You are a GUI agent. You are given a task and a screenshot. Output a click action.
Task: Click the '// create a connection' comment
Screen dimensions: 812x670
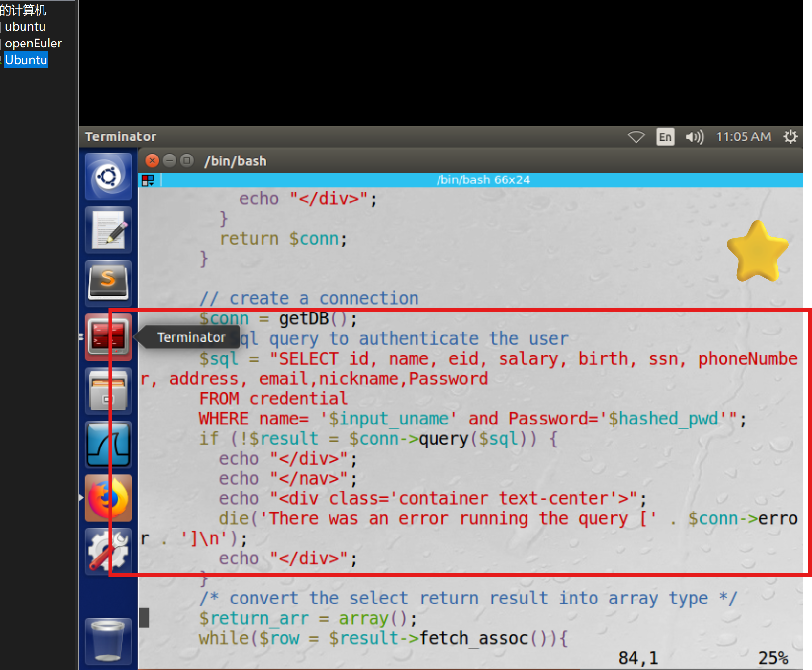coord(309,298)
